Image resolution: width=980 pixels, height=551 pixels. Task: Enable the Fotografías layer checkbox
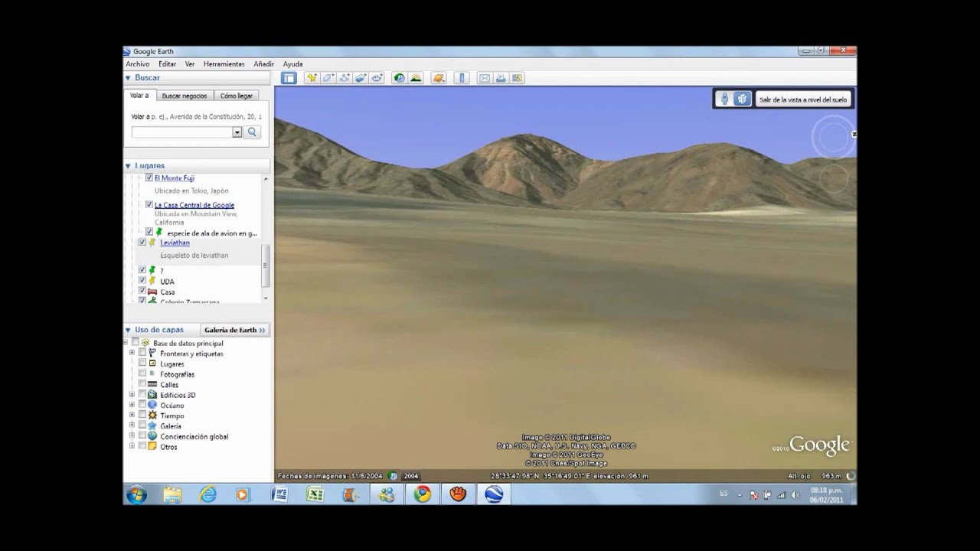[x=142, y=373]
